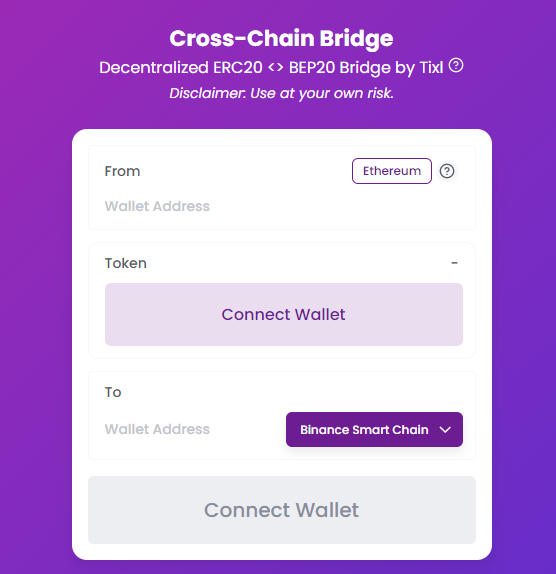The width and height of the screenshot is (556, 574).
Task: Click the To section label
Action: coord(113,392)
